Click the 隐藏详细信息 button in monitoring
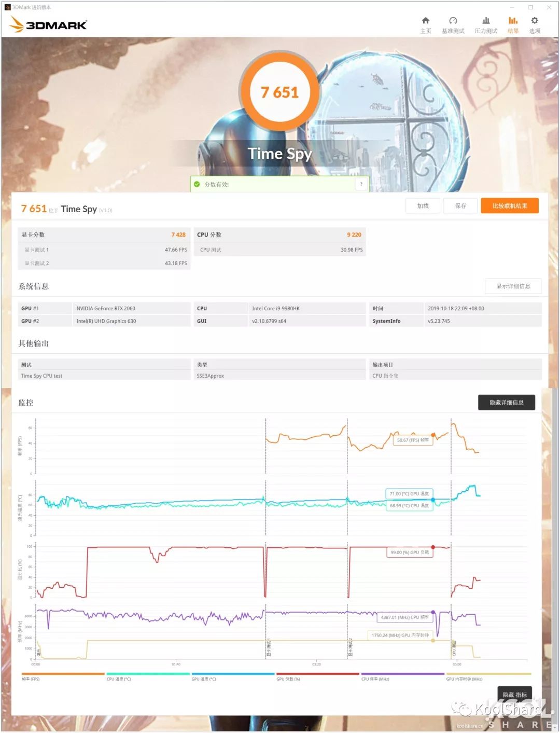The width and height of the screenshot is (560, 733). pos(507,403)
